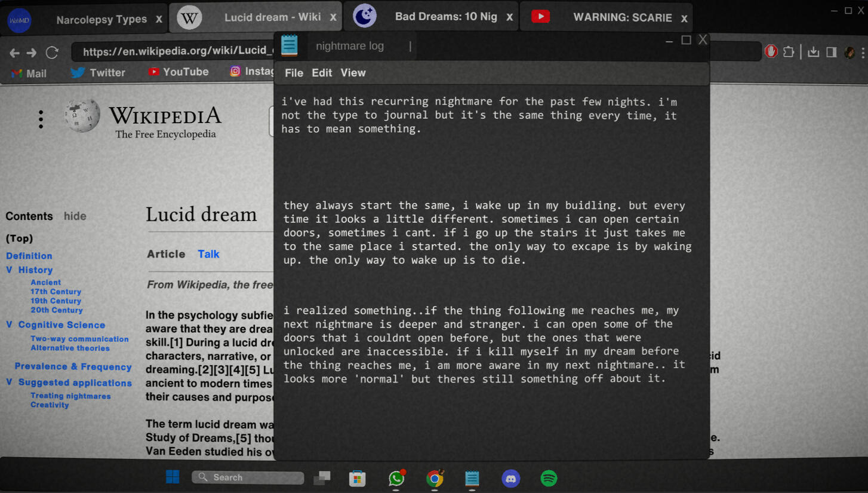Toggle the browser side panel icon
This screenshot has height=493, width=868.
[831, 52]
